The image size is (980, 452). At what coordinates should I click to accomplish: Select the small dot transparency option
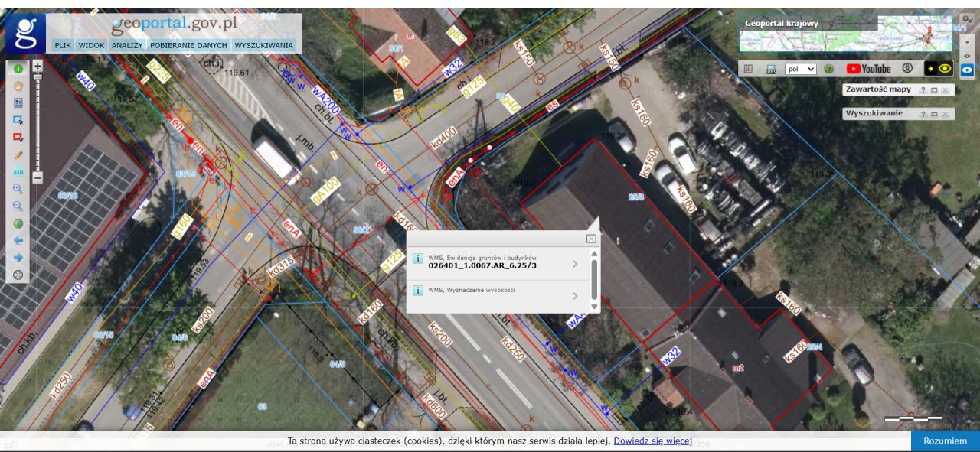pos(967,42)
